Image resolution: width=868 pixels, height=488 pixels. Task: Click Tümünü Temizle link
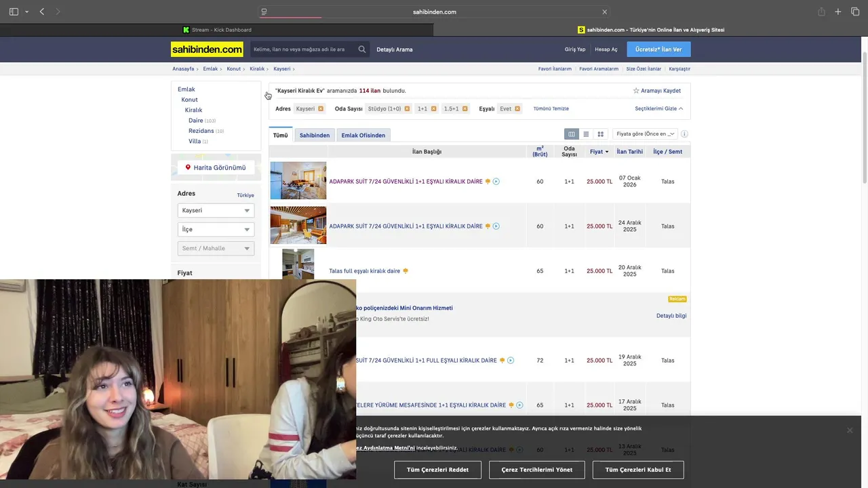(x=551, y=108)
